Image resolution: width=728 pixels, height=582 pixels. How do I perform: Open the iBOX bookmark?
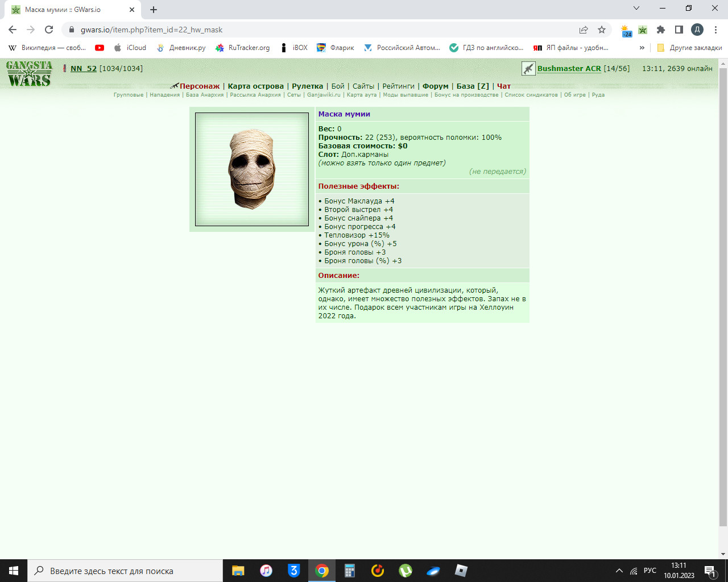pyautogui.click(x=294, y=48)
